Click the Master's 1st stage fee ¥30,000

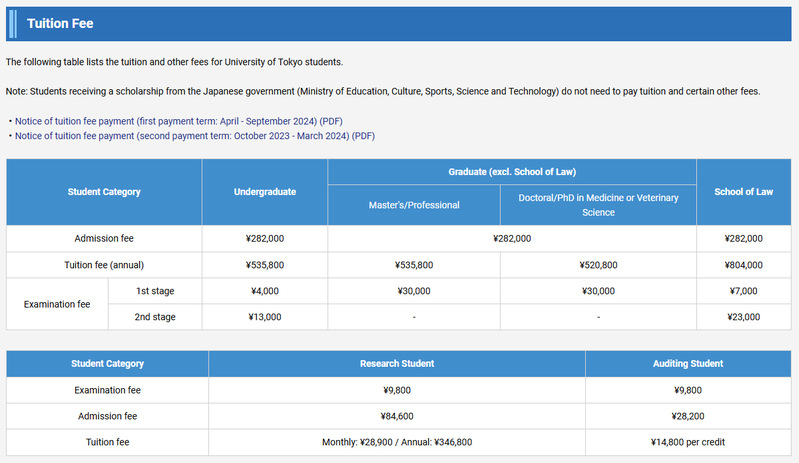click(414, 291)
